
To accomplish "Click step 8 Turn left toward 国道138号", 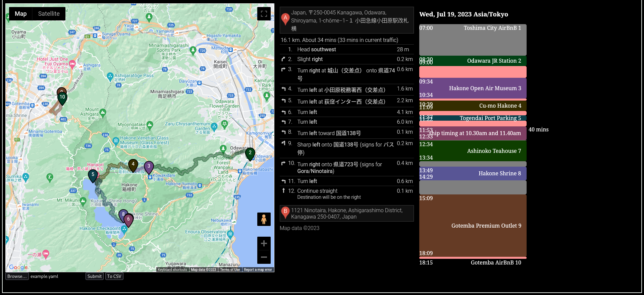I will tap(347, 133).
